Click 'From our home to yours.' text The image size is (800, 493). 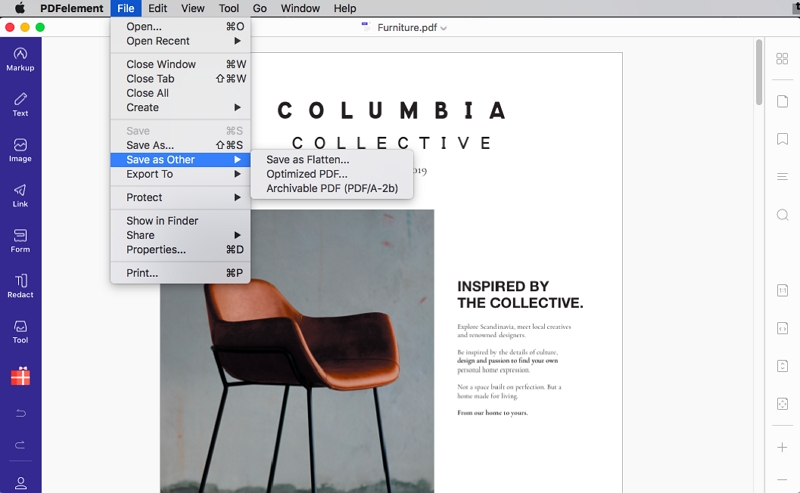tap(492, 413)
